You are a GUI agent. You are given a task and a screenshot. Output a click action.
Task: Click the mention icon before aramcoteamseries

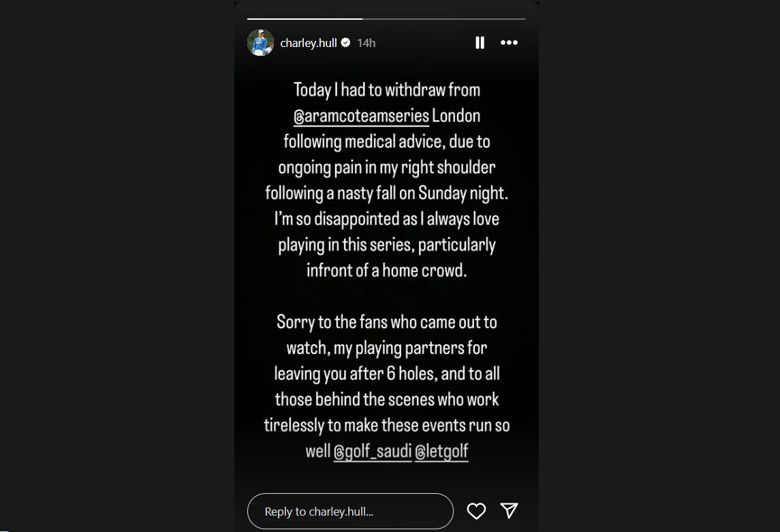299,116
